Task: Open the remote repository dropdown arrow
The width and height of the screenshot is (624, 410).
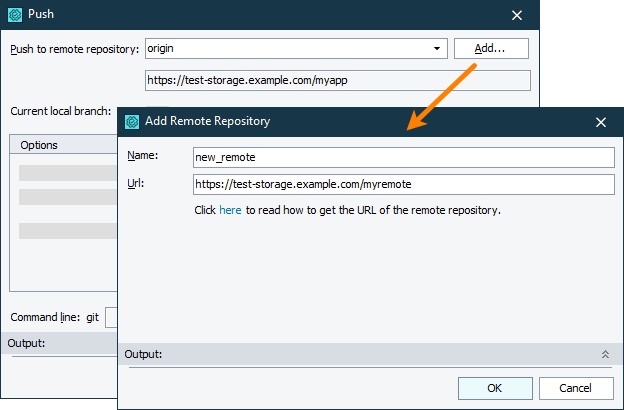Action: tap(437, 48)
